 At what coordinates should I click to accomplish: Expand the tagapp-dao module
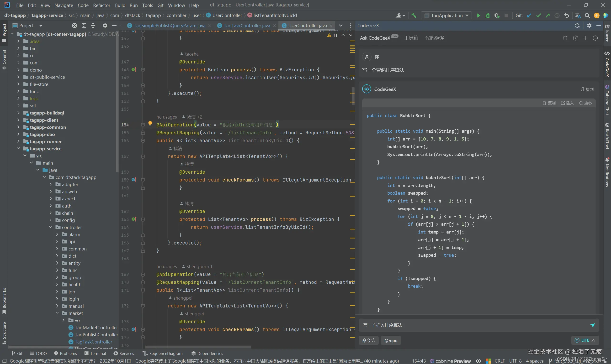click(18, 135)
